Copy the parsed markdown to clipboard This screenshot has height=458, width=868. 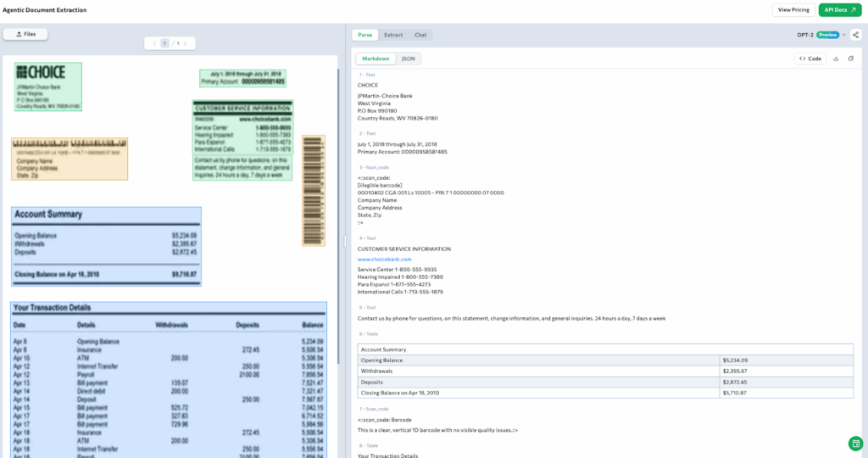[850, 59]
